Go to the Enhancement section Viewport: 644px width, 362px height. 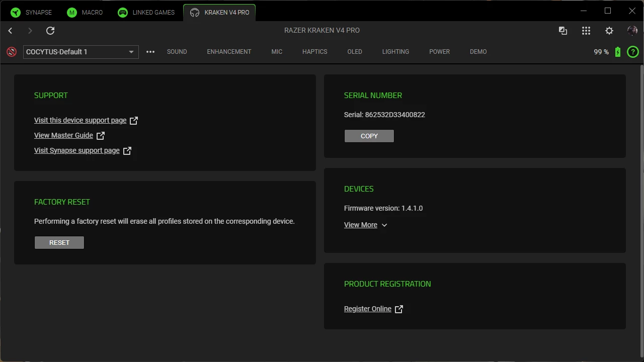tap(229, 52)
